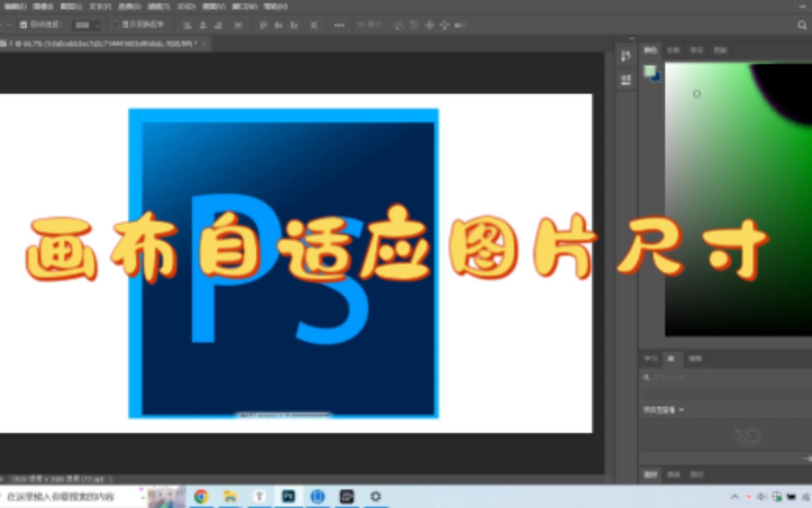The image size is (812, 508).
Task: Click the PS logo image on canvas
Action: coord(284,263)
